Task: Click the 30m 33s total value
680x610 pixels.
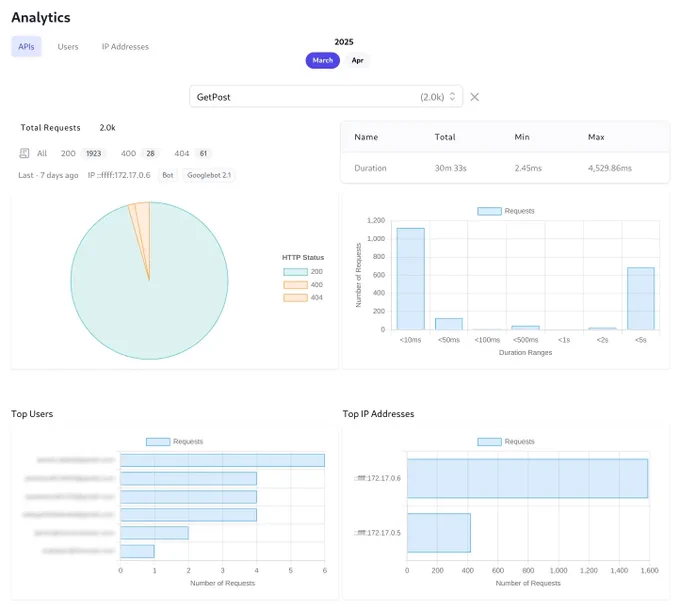Action: [451, 168]
